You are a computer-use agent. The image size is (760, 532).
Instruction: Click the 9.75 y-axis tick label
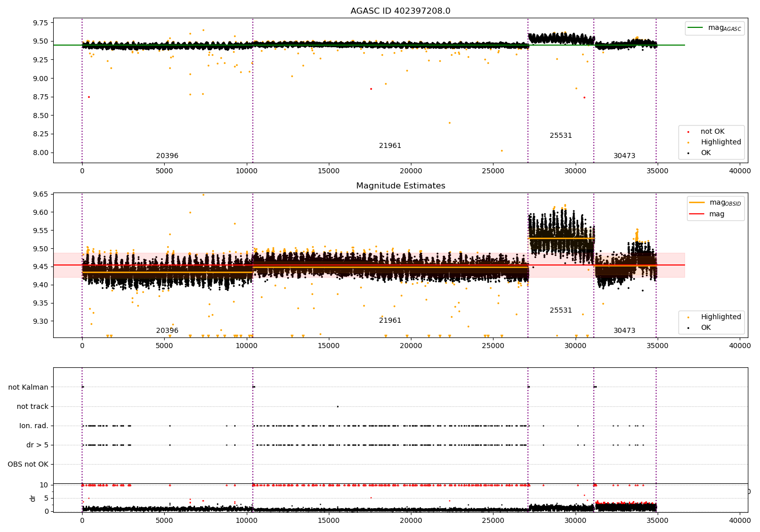tap(40, 23)
